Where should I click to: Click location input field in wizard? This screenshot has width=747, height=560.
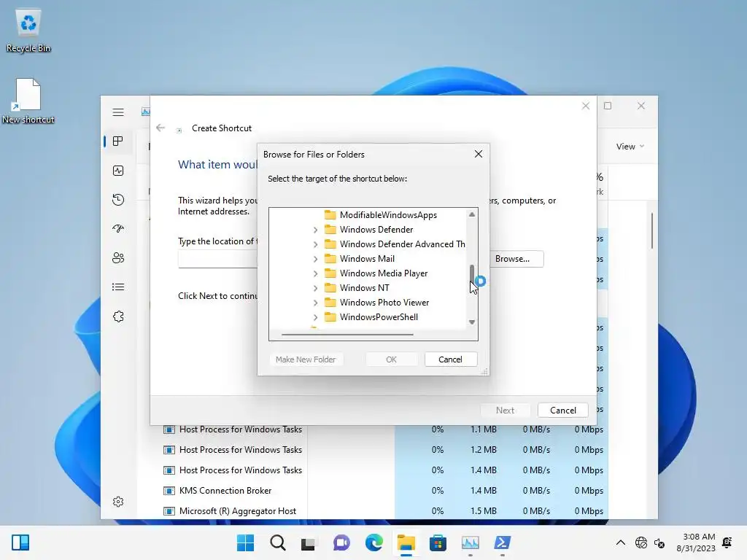[217, 260]
